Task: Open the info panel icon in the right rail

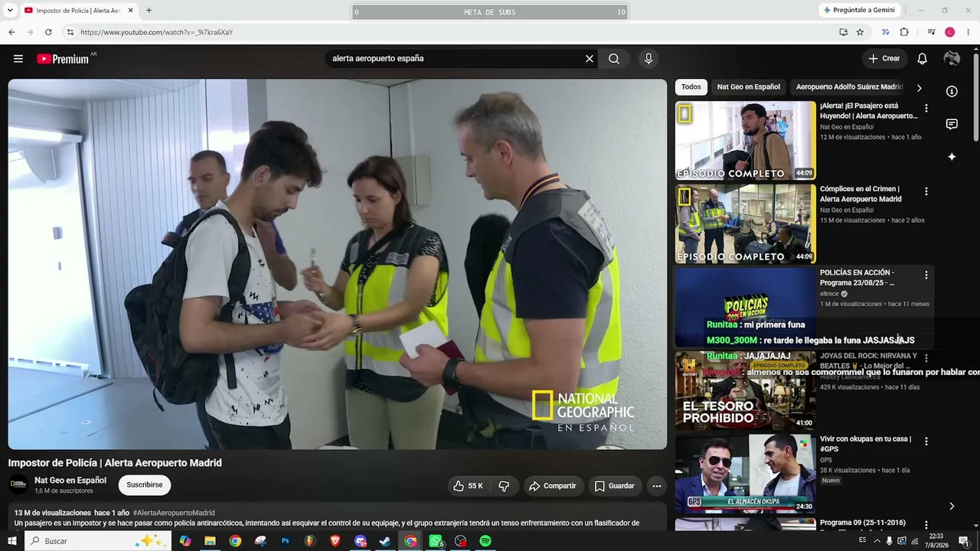Action: [952, 92]
